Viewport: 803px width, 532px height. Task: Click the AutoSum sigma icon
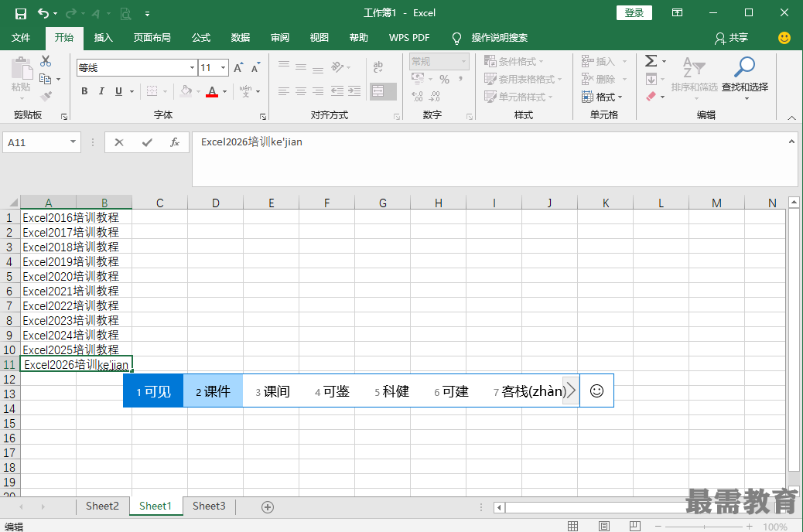pyautogui.click(x=651, y=61)
